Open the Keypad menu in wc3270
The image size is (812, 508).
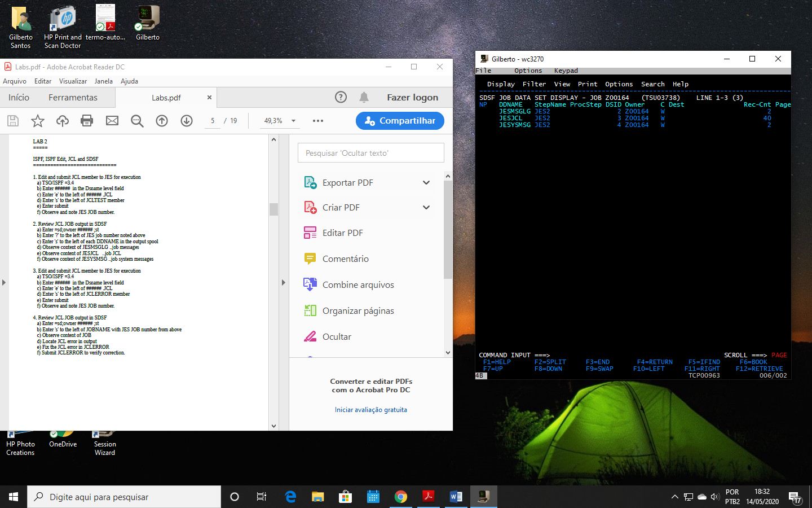pos(566,71)
